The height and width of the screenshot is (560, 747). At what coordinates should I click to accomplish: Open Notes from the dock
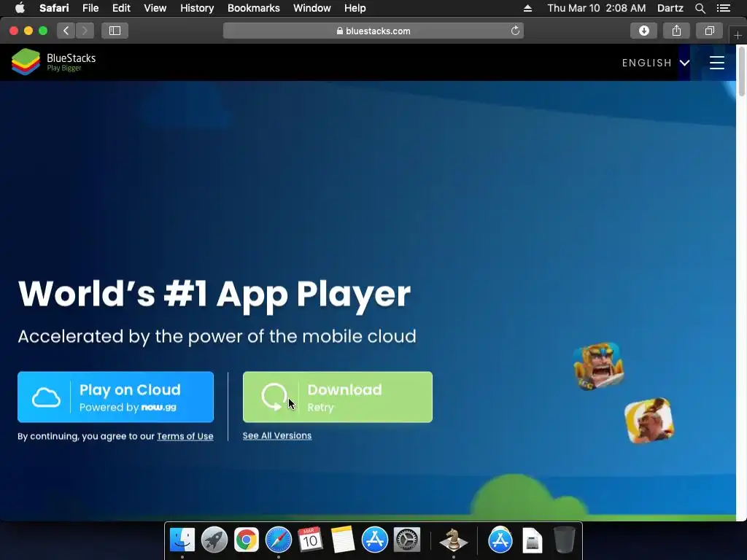(343, 540)
